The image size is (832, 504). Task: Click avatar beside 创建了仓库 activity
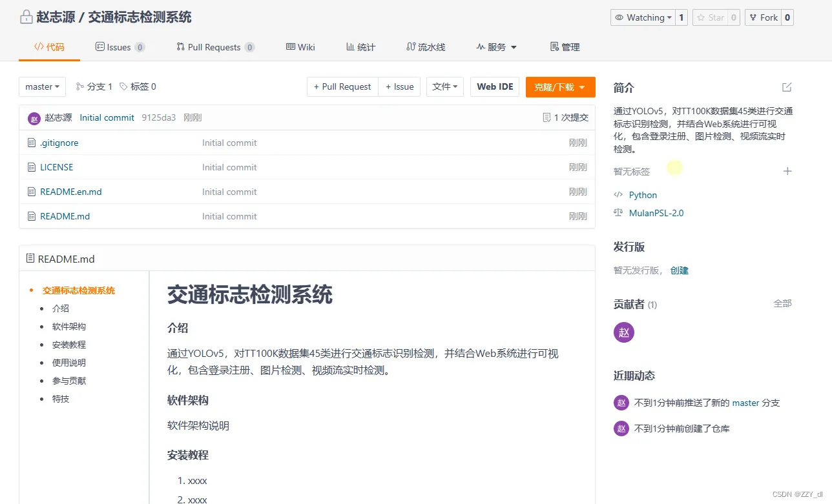[x=621, y=428]
